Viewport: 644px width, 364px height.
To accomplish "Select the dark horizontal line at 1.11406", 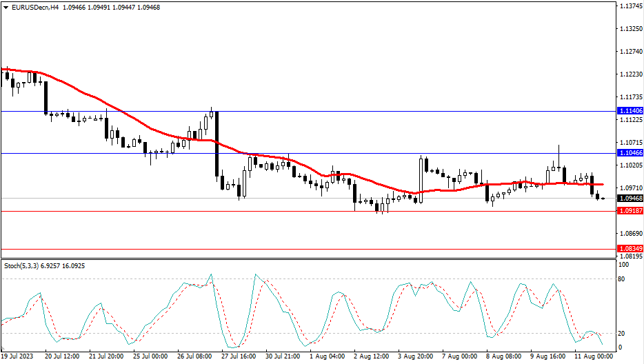I will [x=345, y=111].
